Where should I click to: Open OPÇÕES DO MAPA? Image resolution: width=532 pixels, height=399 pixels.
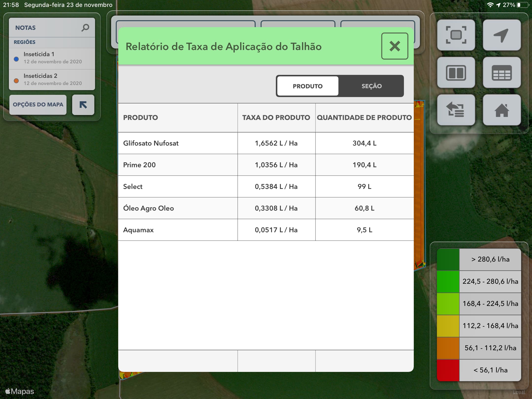point(38,105)
